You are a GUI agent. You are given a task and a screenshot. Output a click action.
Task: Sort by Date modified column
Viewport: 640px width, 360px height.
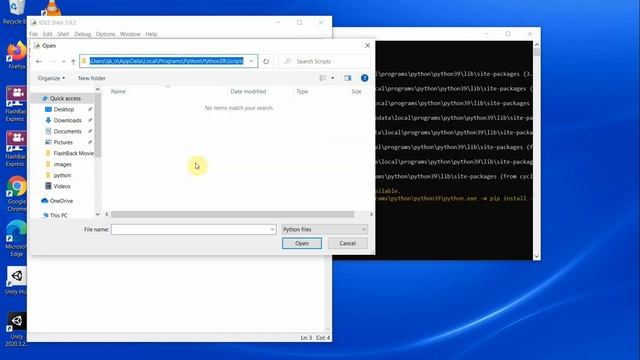click(x=248, y=91)
